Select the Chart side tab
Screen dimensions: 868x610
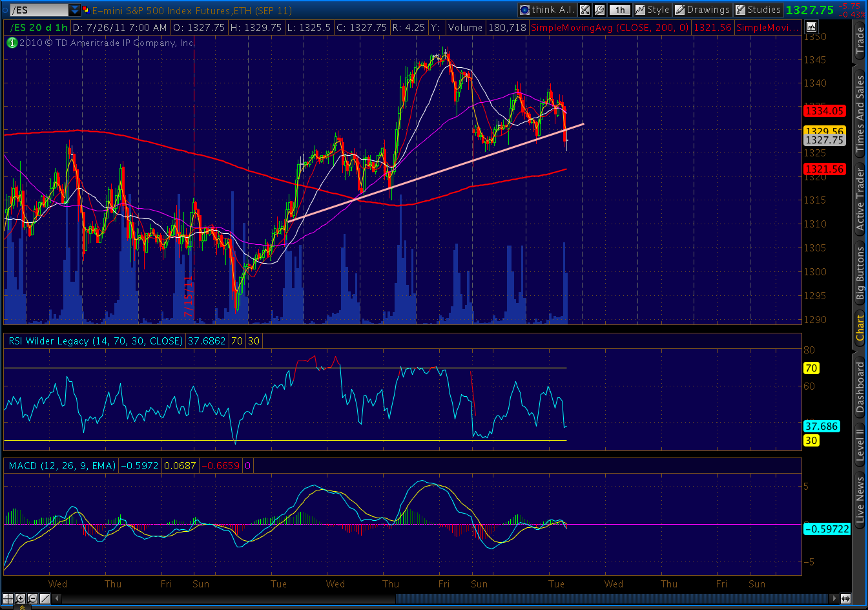(860, 328)
